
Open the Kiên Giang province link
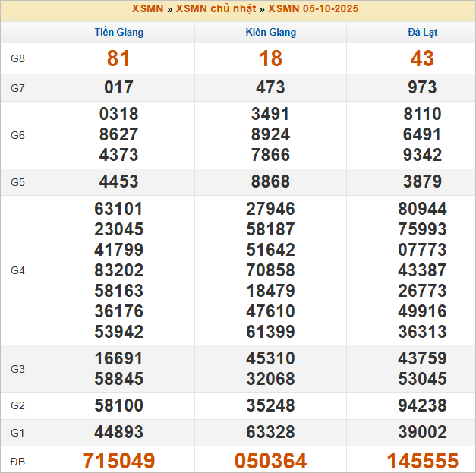pyautogui.click(x=270, y=33)
